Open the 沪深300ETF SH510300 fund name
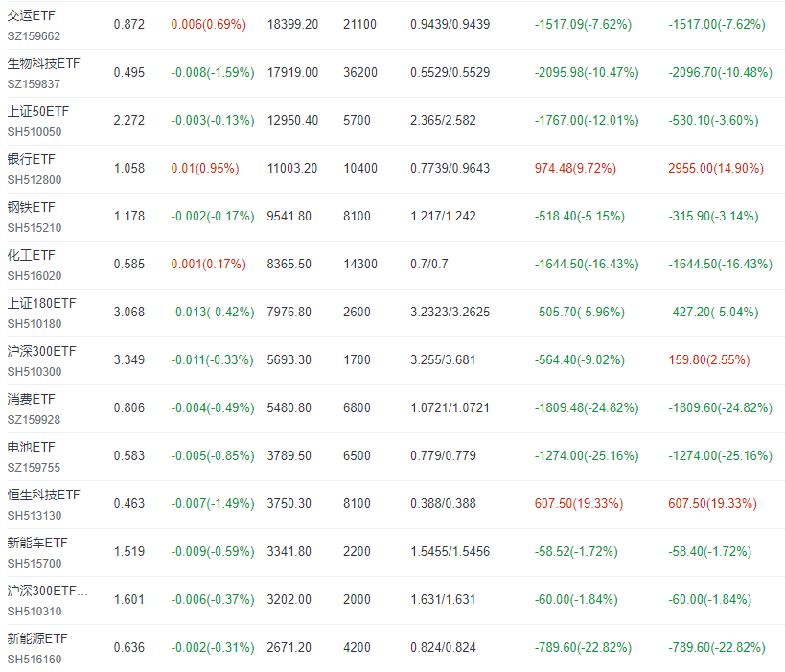This screenshot has height=672, width=785. (41, 352)
